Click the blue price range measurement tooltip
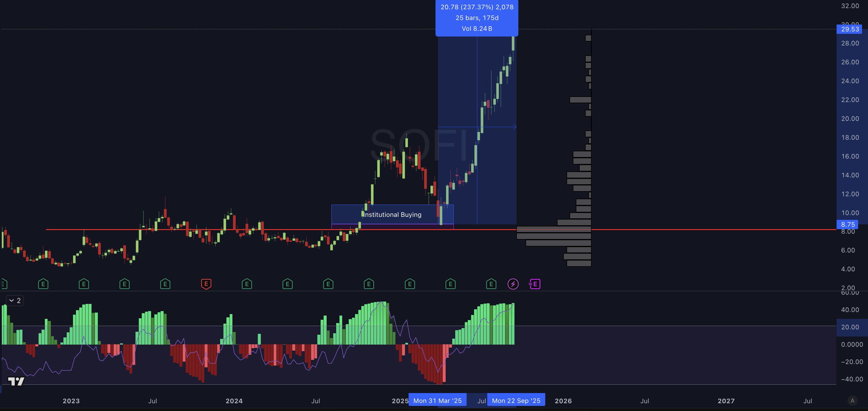 tap(476, 18)
